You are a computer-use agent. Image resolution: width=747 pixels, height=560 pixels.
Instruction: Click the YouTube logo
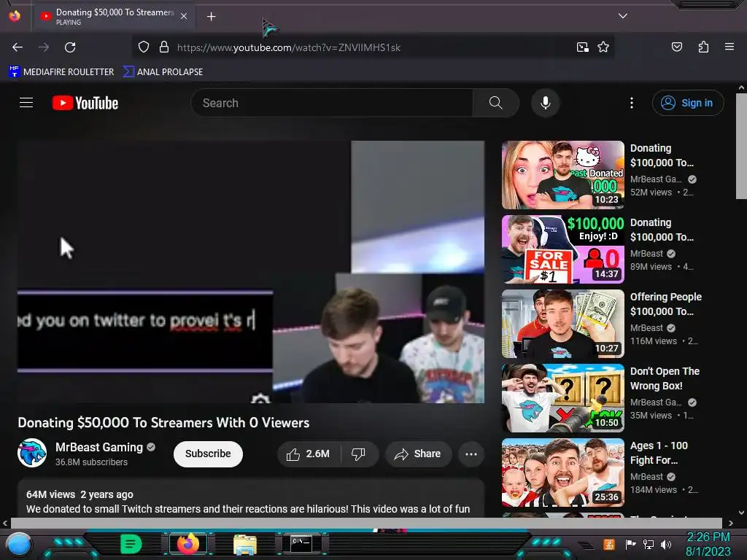pyautogui.click(x=85, y=103)
